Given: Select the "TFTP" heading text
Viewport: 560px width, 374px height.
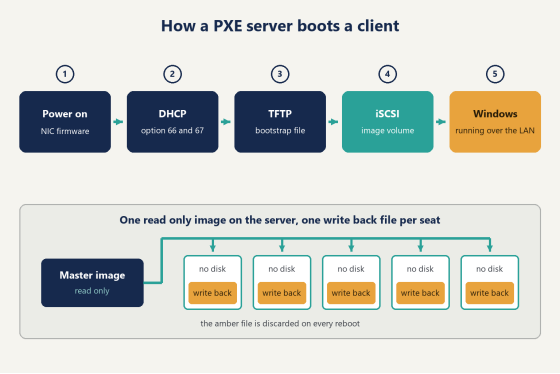Looking at the screenshot, I should (280, 114).
